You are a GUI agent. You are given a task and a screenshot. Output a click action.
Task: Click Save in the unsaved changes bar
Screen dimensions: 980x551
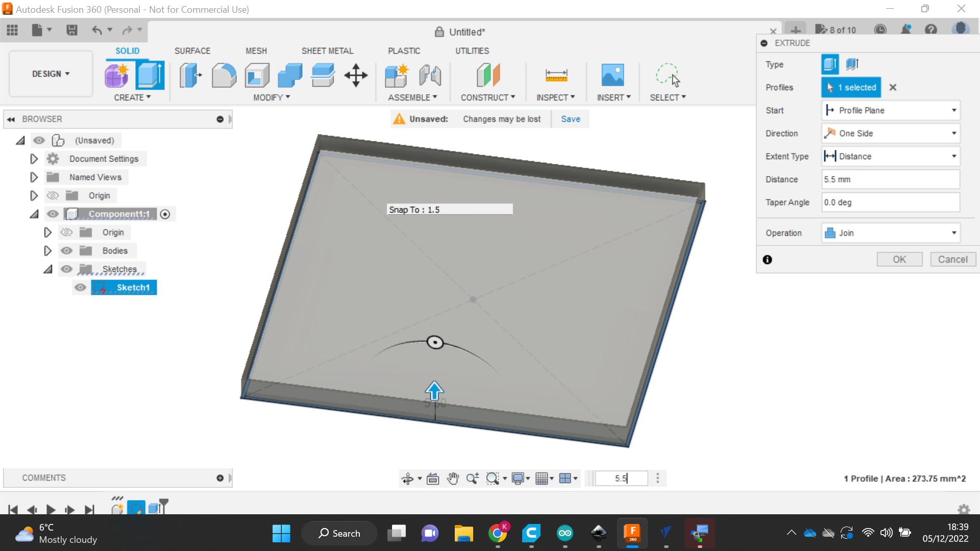[x=570, y=118]
